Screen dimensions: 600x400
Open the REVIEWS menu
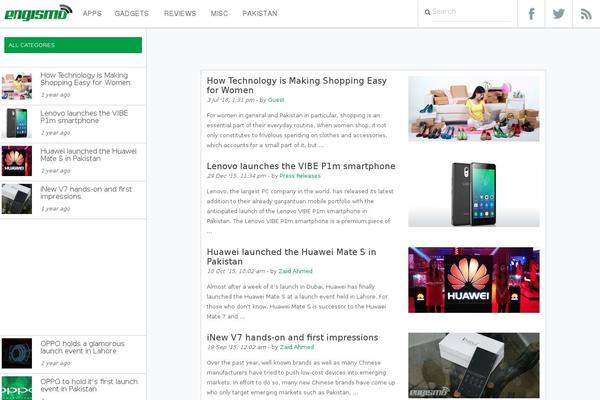[x=180, y=13]
